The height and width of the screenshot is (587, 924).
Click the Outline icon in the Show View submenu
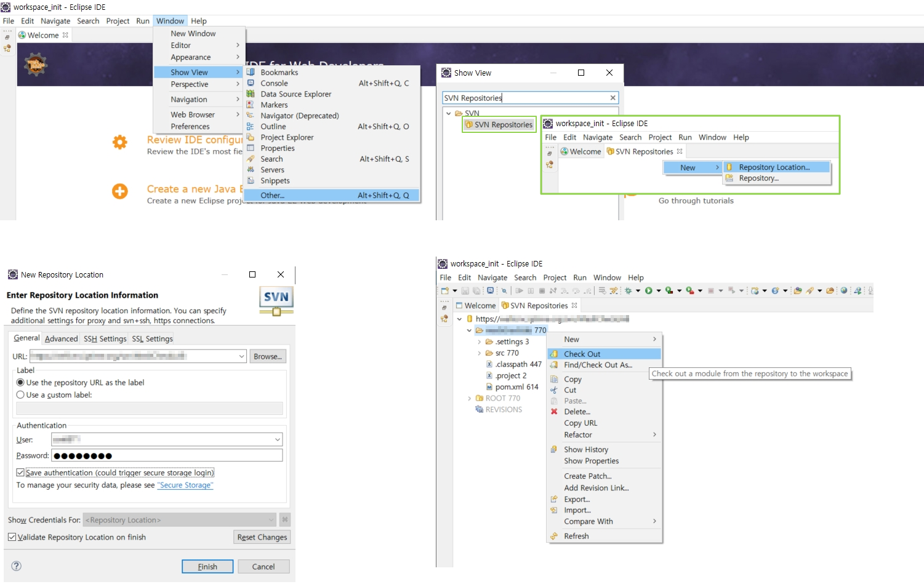coord(251,126)
